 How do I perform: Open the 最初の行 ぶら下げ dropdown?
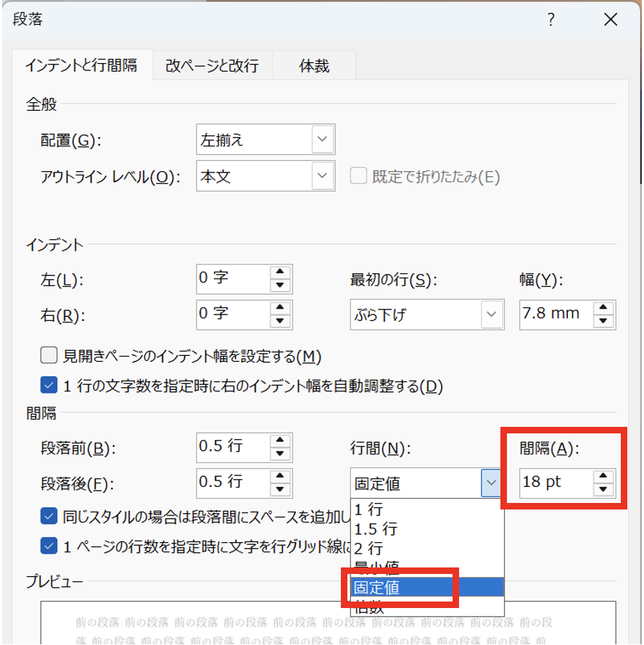tap(492, 315)
